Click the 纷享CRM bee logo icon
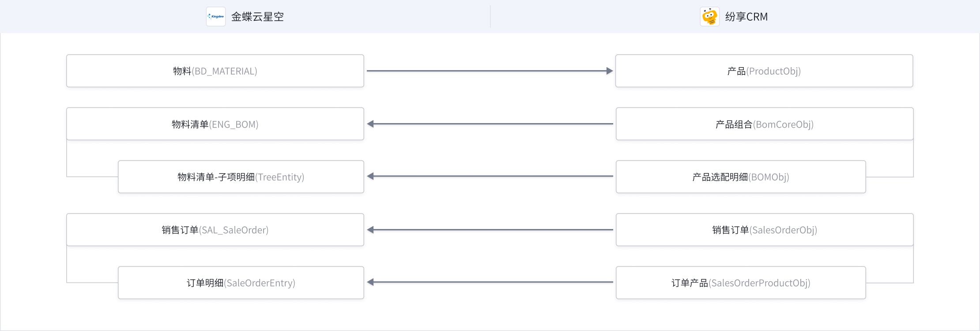 709,17
